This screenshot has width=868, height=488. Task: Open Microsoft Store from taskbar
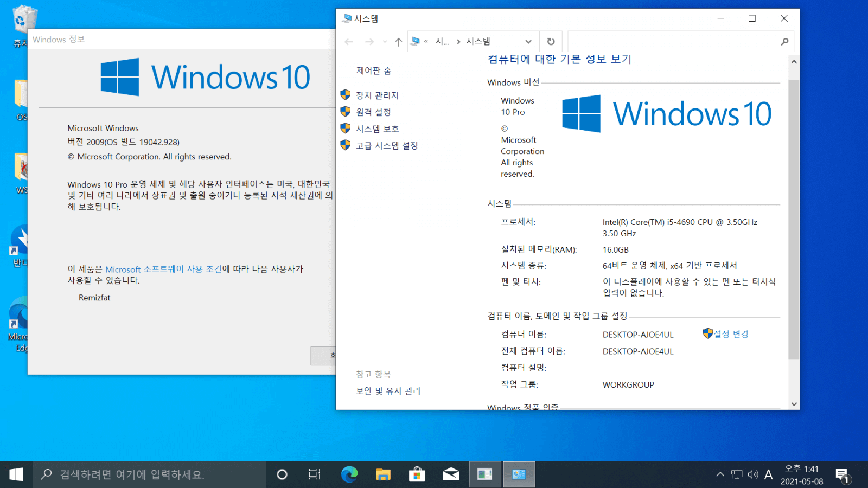coord(417,474)
